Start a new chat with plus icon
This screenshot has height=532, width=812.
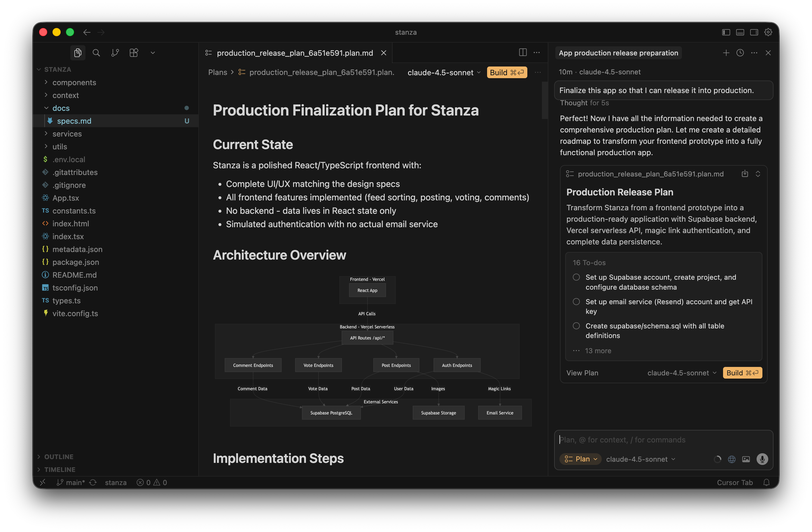tap(726, 53)
